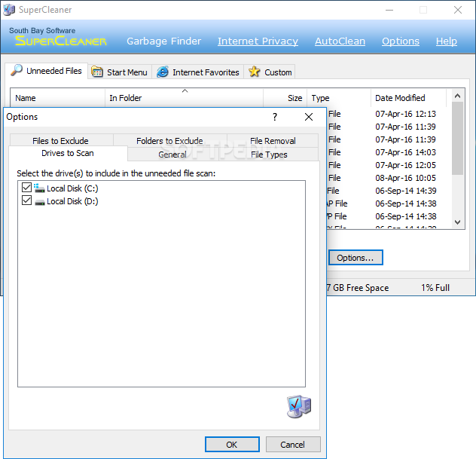Open AutoClean link

coord(340,41)
